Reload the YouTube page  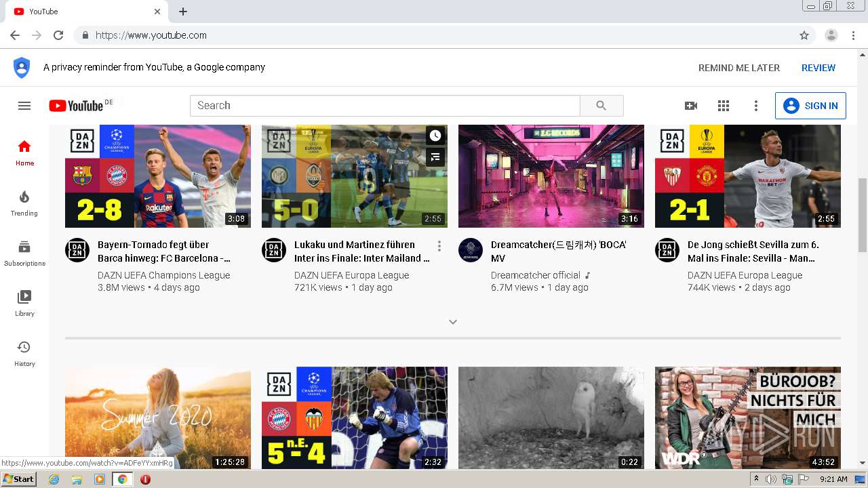click(x=58, y=35)
